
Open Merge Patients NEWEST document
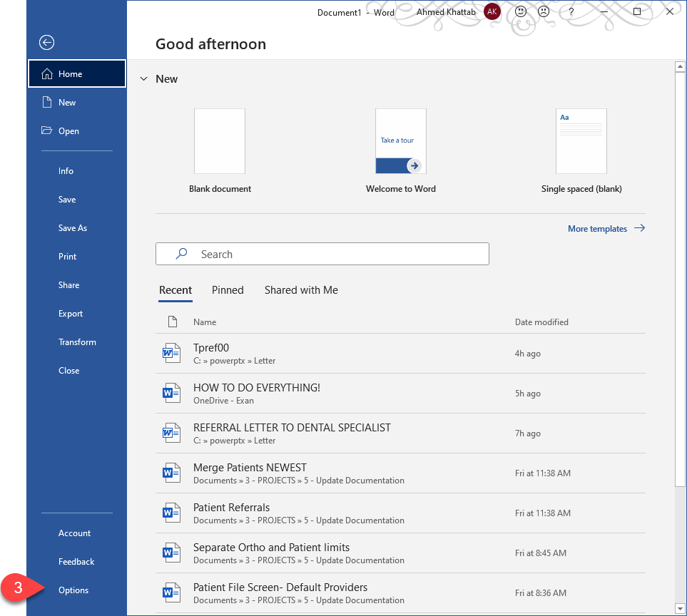coord(400,473)
